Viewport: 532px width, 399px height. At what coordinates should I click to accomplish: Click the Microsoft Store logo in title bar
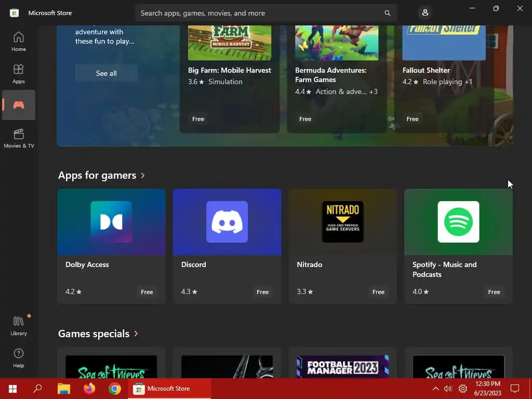pos(14,13)
